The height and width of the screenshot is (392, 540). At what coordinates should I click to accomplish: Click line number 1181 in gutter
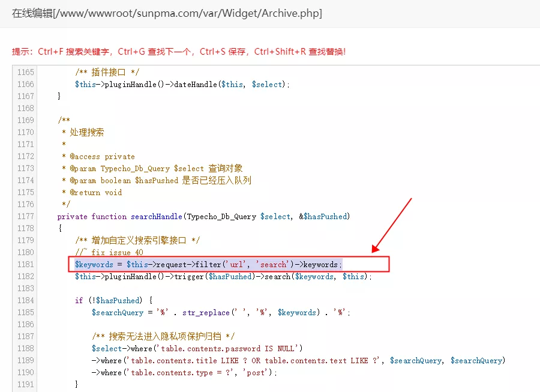click(26, 264)
